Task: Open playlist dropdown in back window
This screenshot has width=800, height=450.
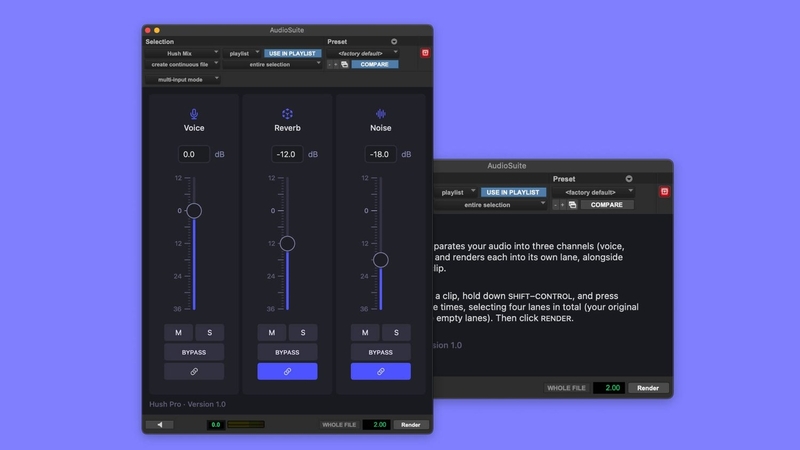Action: 455,192
